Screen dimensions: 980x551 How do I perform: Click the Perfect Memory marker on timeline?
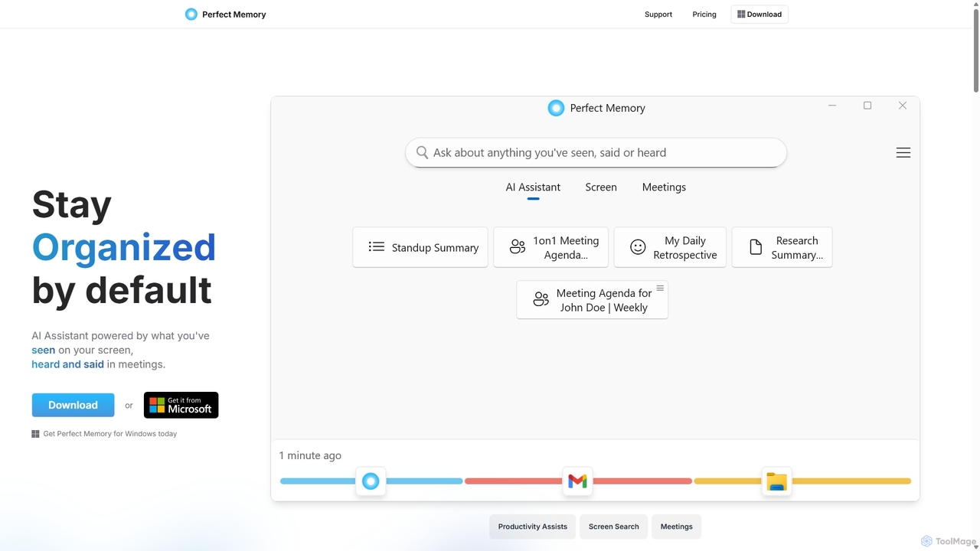click(371, 481)
